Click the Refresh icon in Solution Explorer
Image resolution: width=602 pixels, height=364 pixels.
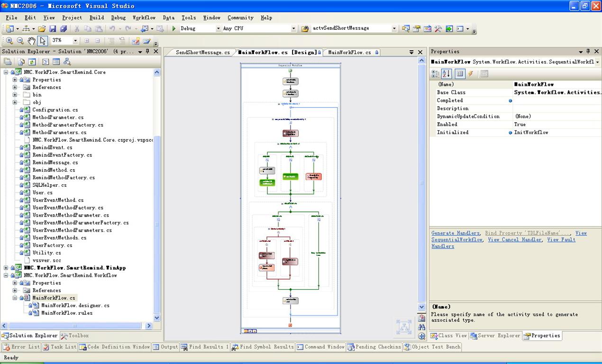pyautogui.click(x=32, y=62)
